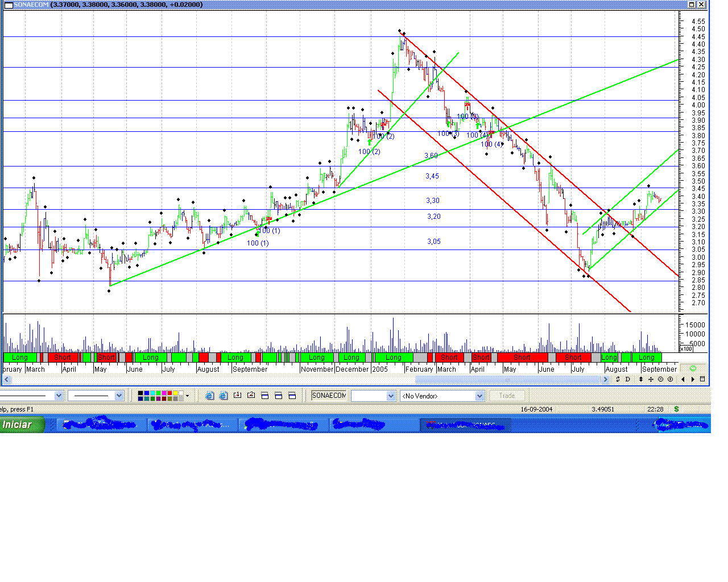Expand the <No Vendor> dropdown list
This screenshot has width=728, height=582.
pyautogui.click(x=479, y=396)
